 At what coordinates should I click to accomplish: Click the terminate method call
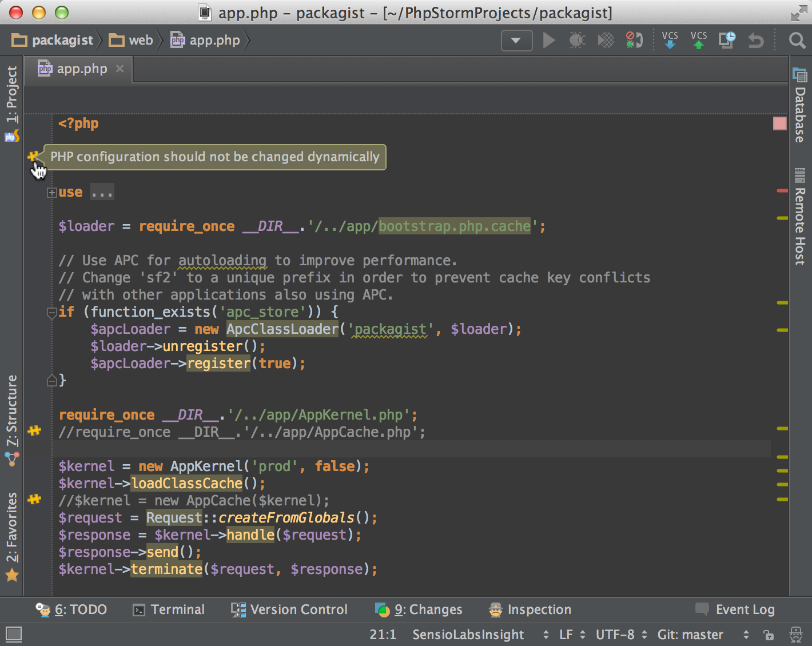click(x=166, y=569)
